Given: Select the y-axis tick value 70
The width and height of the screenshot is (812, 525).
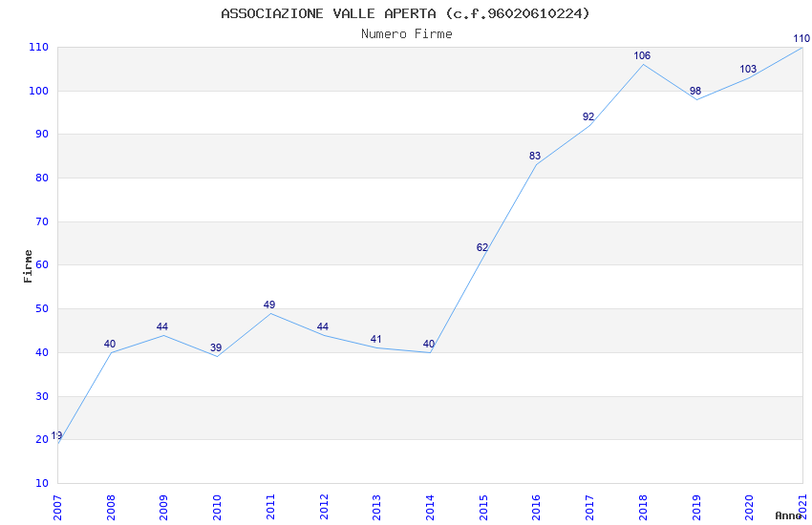Looking at the screenshot, I should [x=42, y=221].
